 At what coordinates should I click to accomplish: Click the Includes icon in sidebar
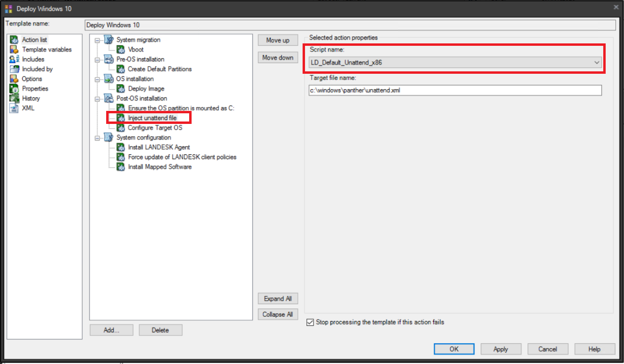coord(14,59)
